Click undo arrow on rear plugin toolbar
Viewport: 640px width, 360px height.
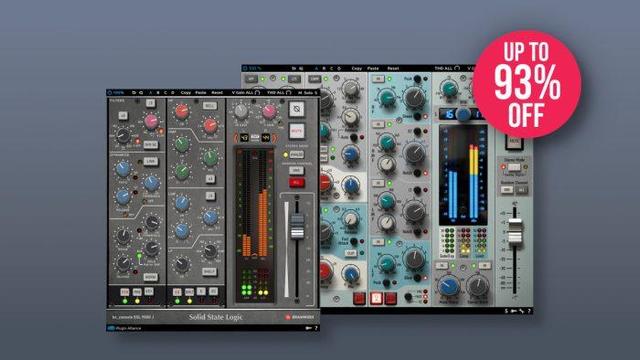click(x=294, y=68)
